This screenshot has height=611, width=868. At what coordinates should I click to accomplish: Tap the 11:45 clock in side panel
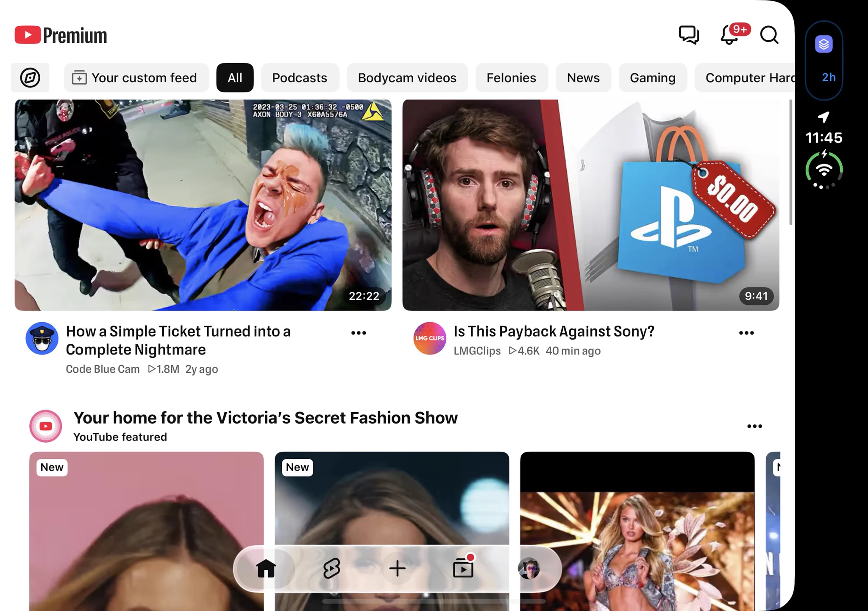[x=824, y=138]
